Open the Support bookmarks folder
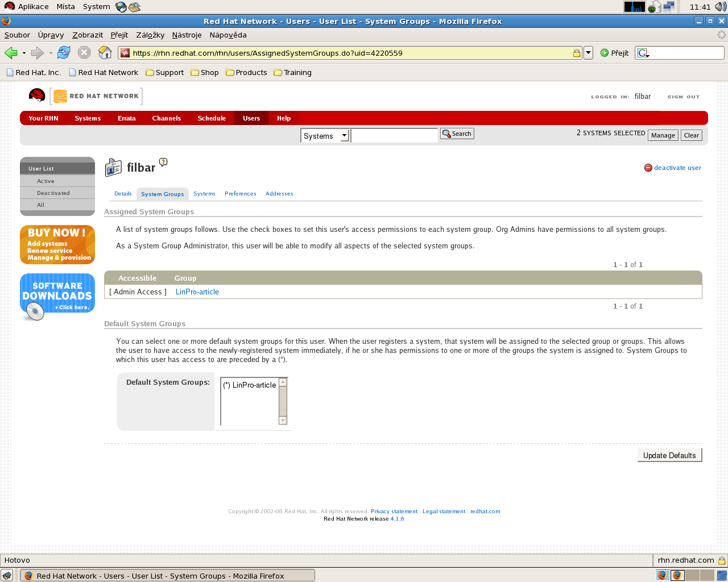The height and width of the screenshot is (582, 728). click(x=165, y=72)
